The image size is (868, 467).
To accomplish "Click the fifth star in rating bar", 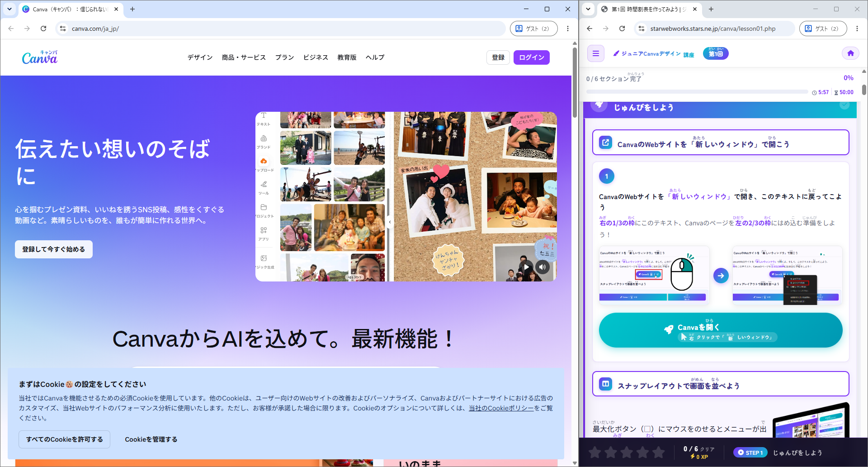I will point(659,453).
